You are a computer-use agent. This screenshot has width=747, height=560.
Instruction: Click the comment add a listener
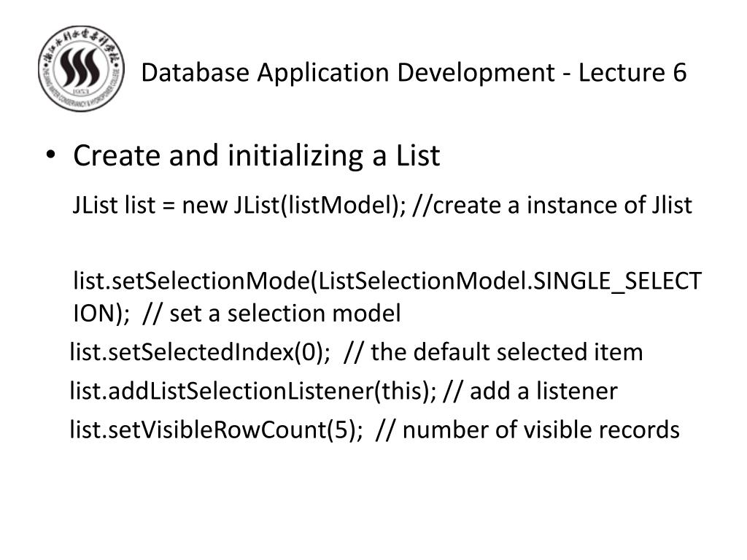[x=530, y=392]
